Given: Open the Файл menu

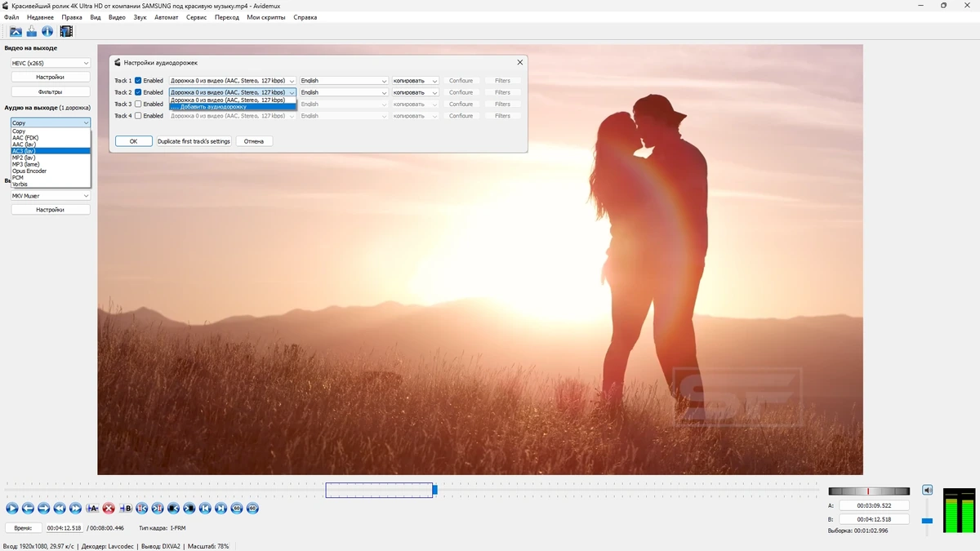Looking at the screenshot, I should pos(11,17).
